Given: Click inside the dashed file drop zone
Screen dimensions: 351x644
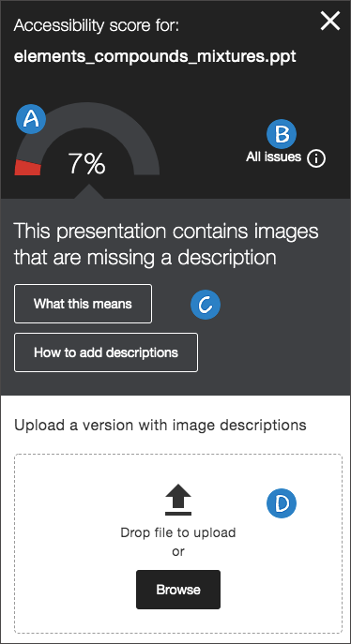Looking at the screenshot, I should point(178,544).
